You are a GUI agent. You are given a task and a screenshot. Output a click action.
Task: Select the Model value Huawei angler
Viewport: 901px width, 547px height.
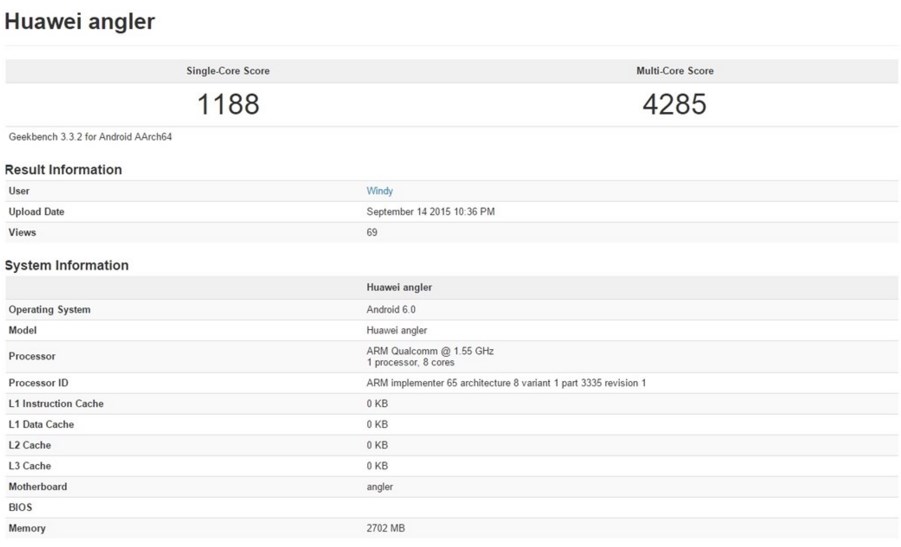pos(396,330)
